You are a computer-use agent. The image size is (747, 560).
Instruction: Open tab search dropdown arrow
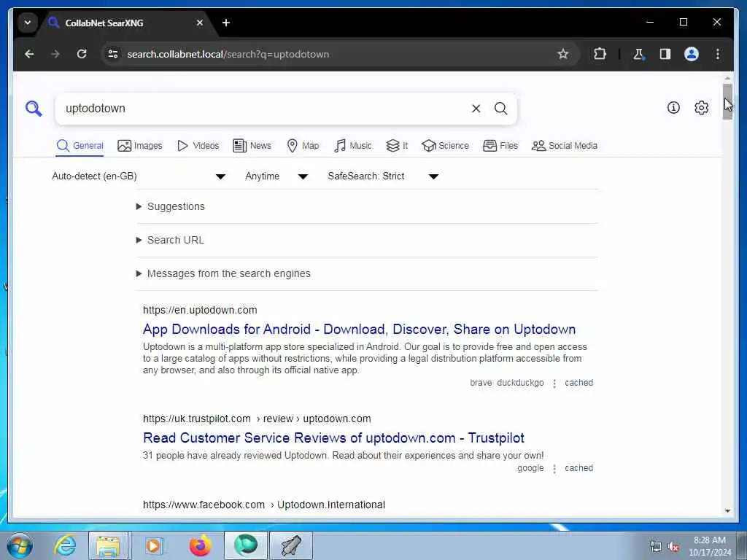pyautogui.click(x=28, y=23)
